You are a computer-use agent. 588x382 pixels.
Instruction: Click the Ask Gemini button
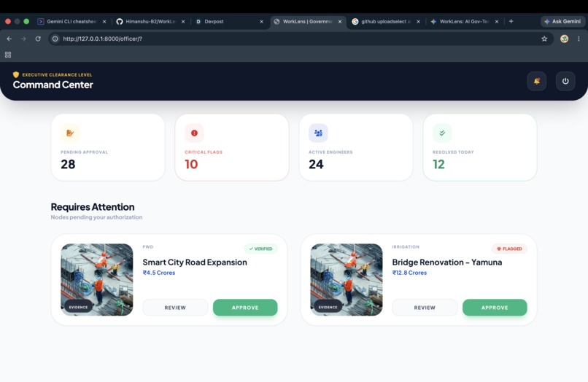point(562,21)
